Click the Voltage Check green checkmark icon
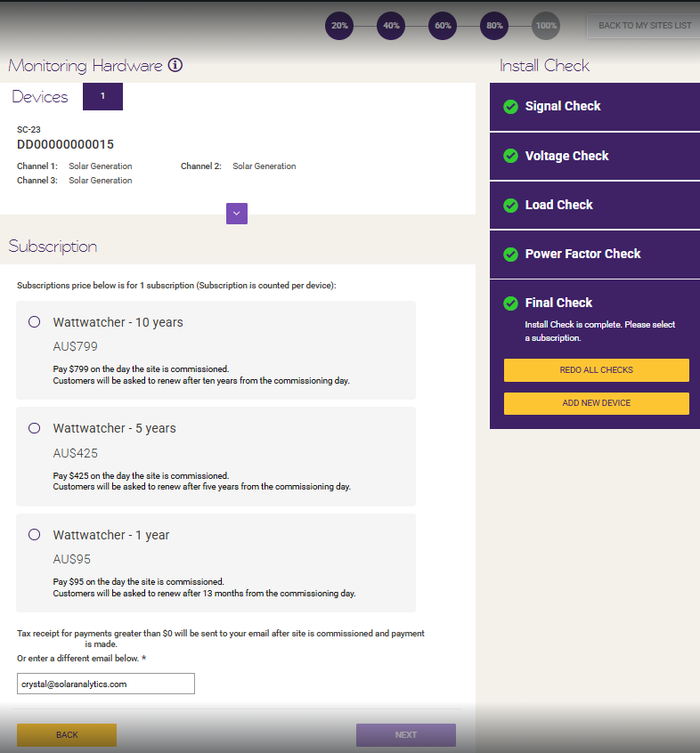The width and height of the screenshot is (700, 753). click(510, 156)
